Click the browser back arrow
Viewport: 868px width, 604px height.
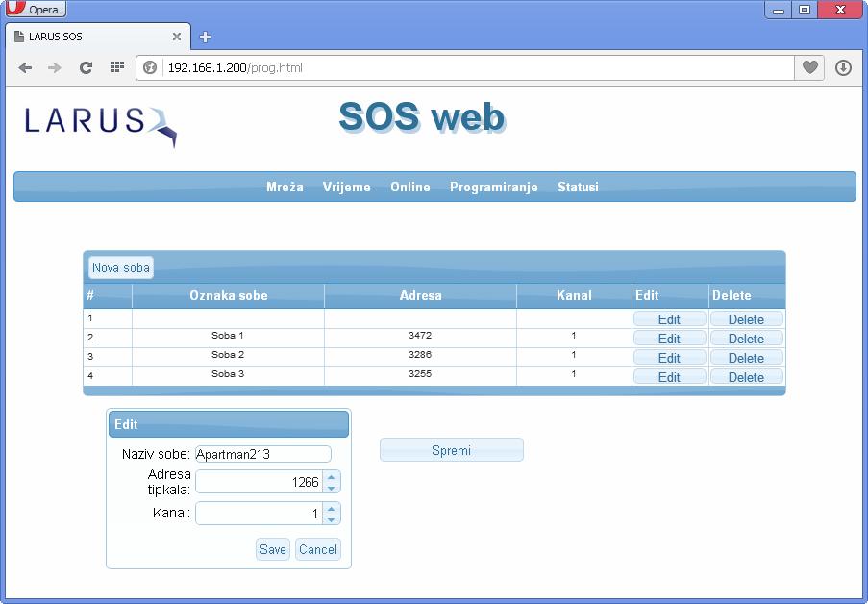25,67
